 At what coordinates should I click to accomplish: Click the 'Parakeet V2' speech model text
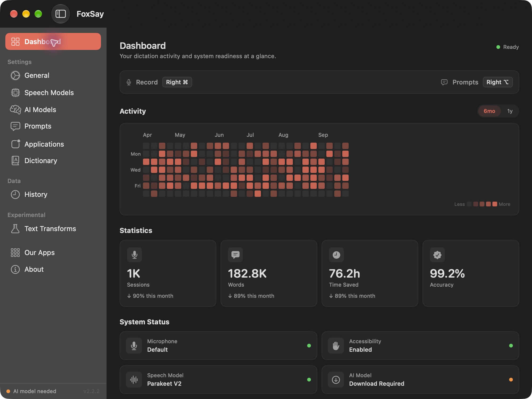(x=164, y=384)
